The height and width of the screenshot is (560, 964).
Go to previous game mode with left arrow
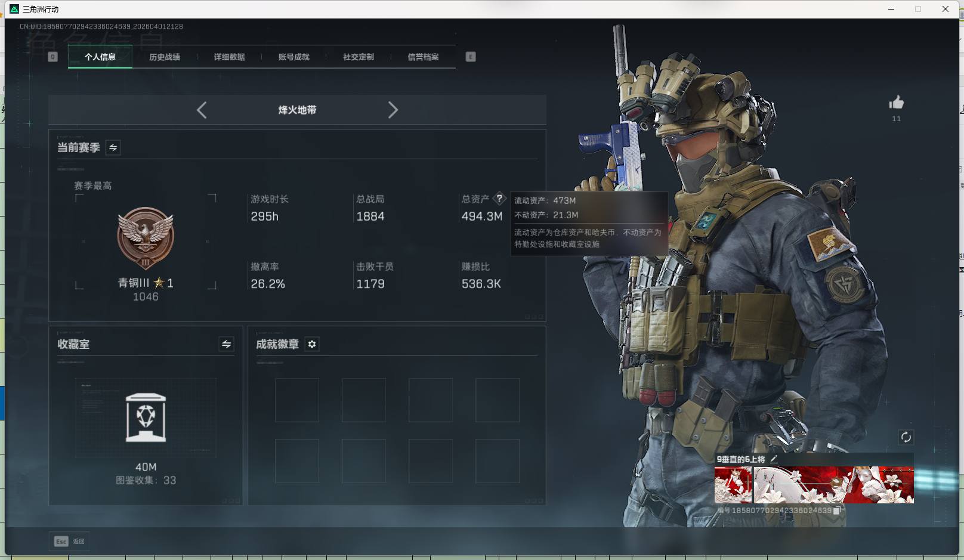tap(202, 110)
